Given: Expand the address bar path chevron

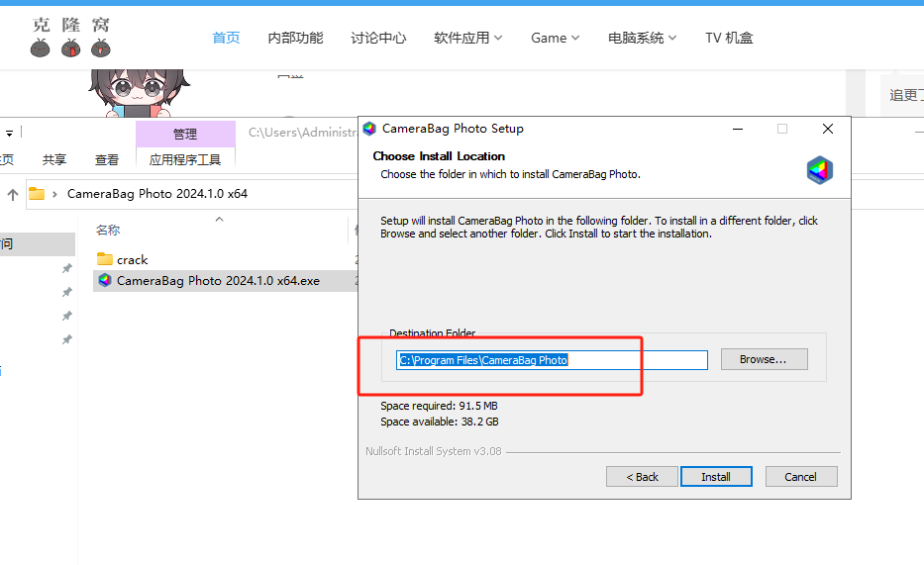Looking at the screenshot, I should pos(54,194).
